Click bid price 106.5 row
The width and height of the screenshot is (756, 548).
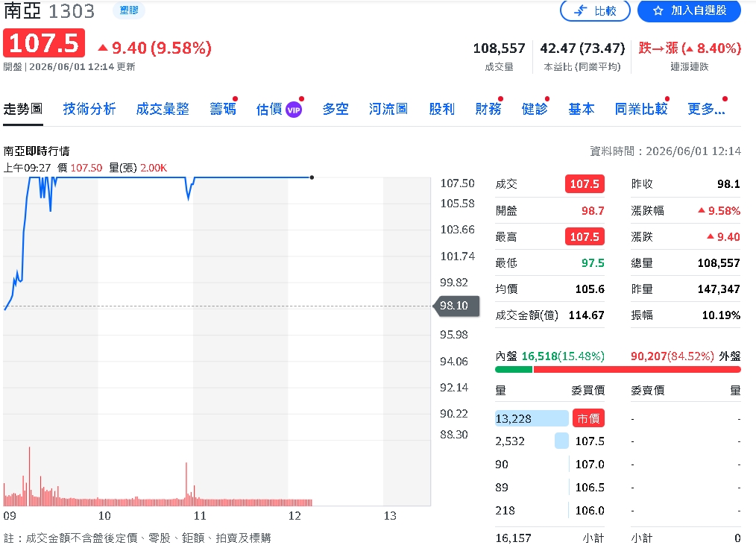pos(590,488)
